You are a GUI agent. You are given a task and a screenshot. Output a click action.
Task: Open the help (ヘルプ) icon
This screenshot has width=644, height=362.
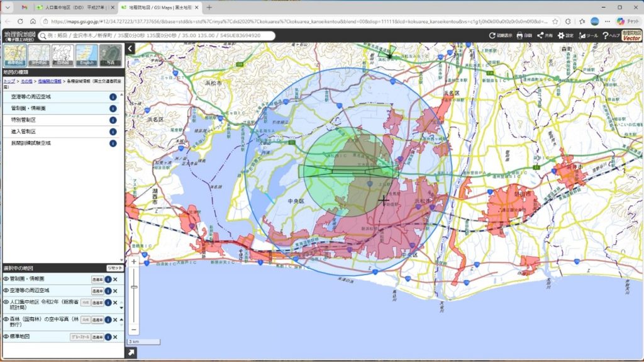tap(611, 36)
